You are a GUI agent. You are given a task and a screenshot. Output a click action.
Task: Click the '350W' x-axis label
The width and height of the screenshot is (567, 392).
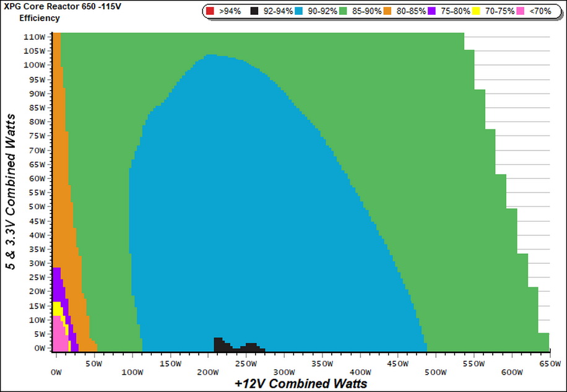(322, 364)
